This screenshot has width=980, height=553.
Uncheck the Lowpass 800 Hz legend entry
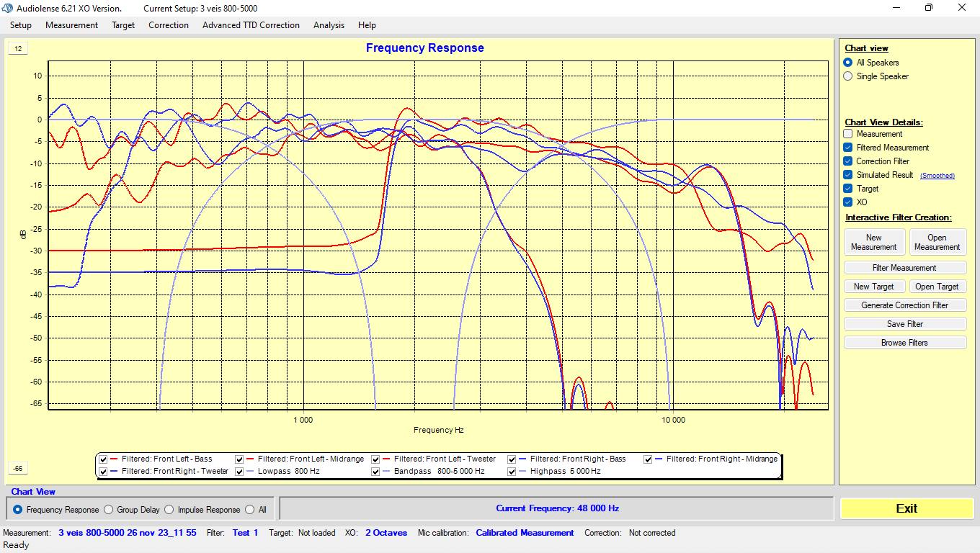[240, 472]
